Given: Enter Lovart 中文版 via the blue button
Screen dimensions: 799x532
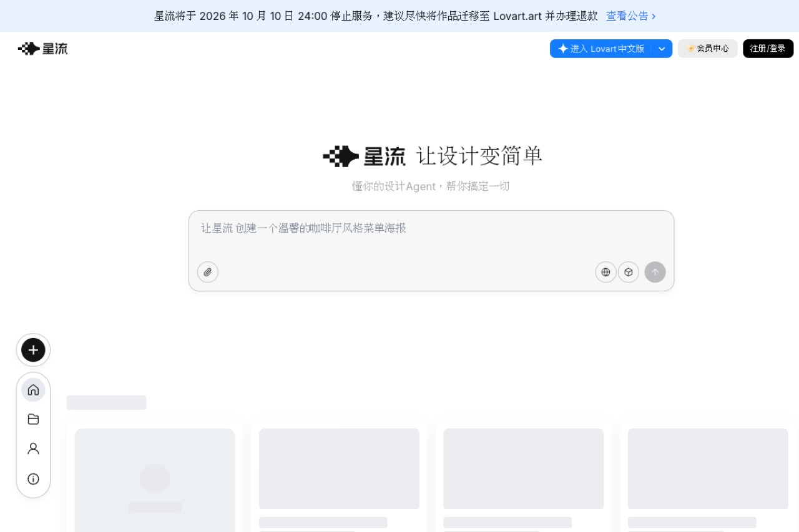Looking at the screenshot, I should [600, 49].
